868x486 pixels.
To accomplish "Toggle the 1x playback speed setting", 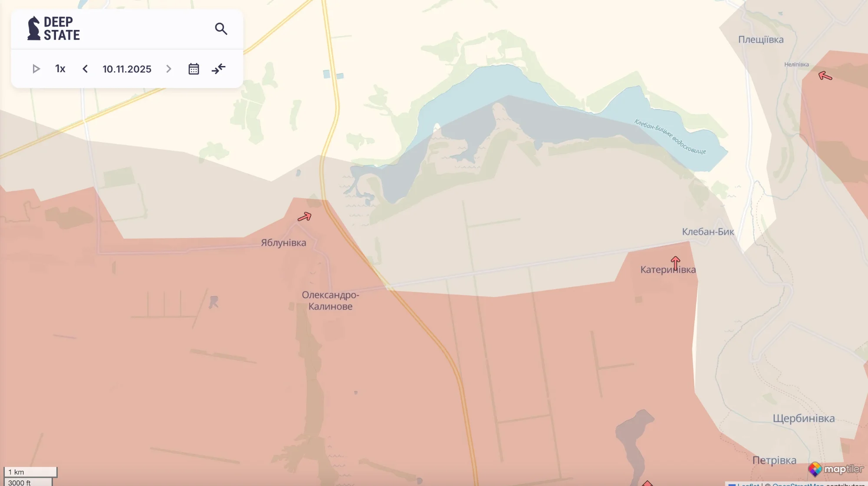I will pyautogui.click(x=60, y=68).
